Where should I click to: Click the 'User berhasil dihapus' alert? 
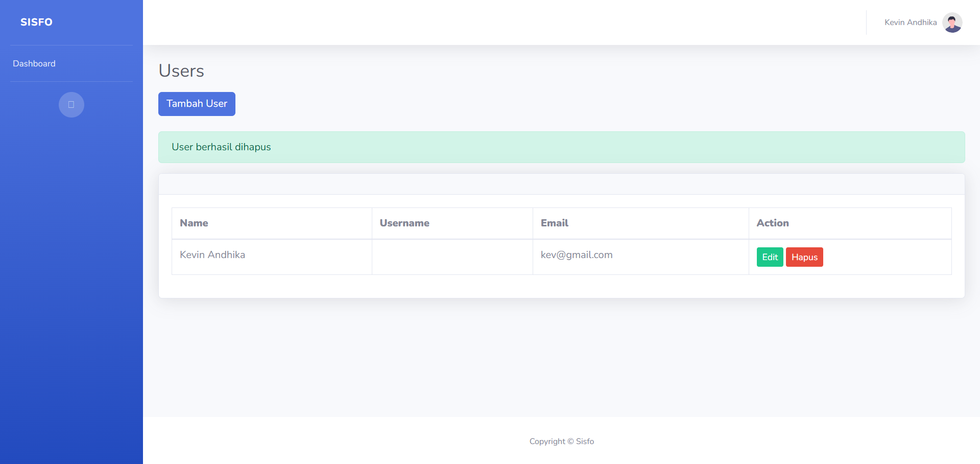pos(561,147)
